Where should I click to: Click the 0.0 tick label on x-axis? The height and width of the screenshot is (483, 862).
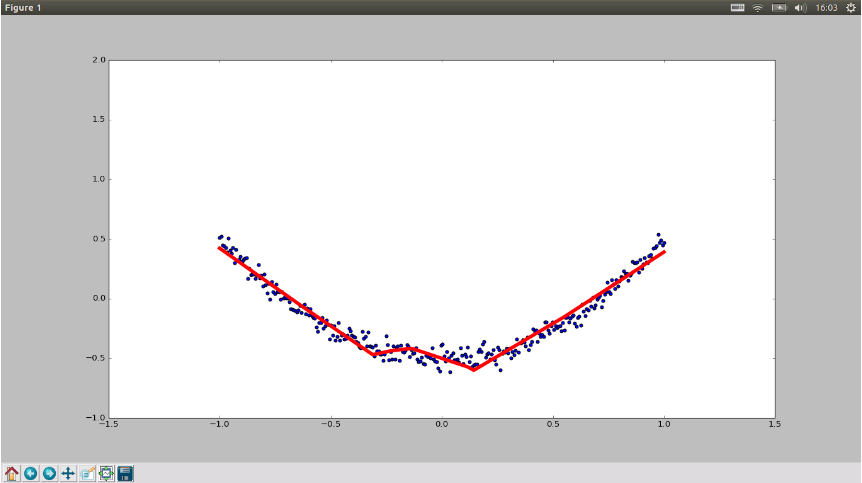[441, 424]
